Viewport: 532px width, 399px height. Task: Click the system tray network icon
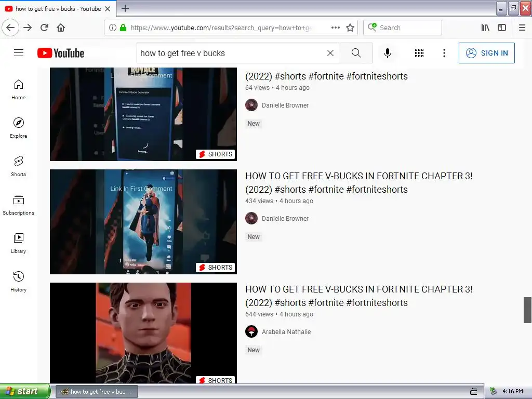(494, 392)
